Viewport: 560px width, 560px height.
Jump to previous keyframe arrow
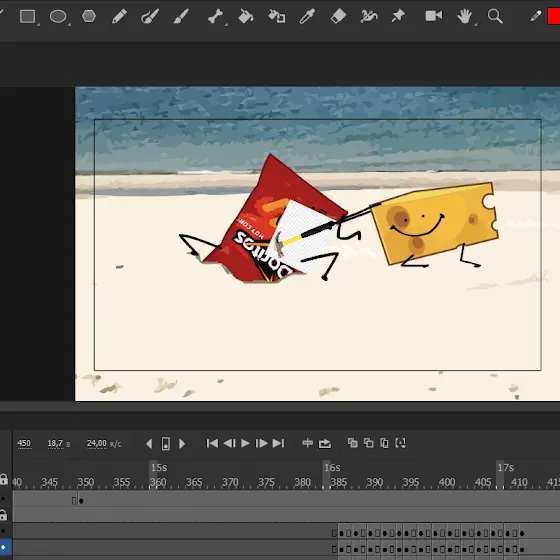(x=149, y=444)
